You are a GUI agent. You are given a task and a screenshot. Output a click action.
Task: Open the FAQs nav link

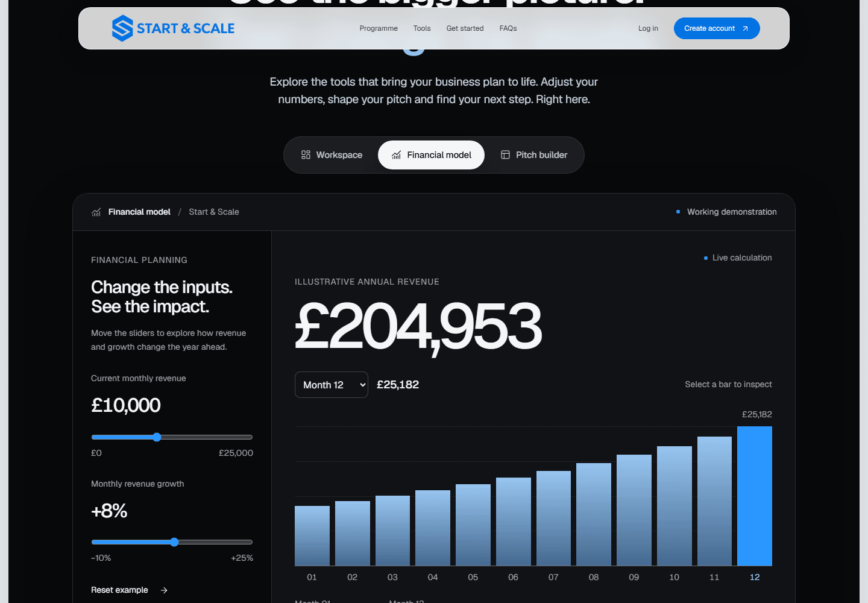tap(508, 28)
